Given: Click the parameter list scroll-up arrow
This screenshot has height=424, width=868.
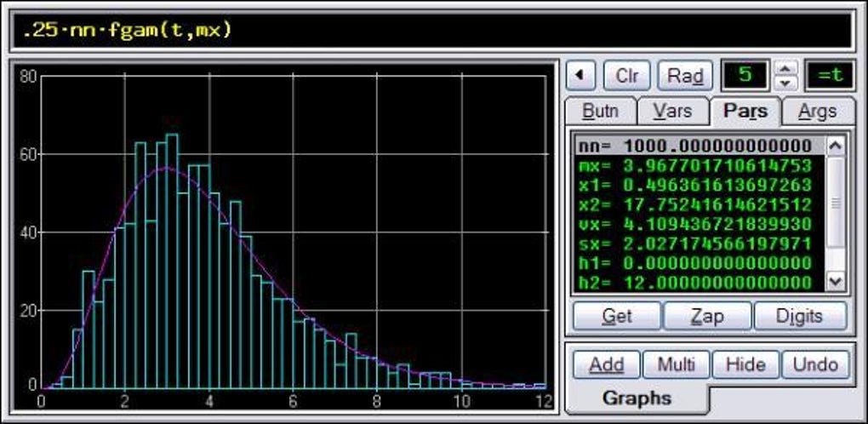Looking at the screenshot, I should 836,146.
